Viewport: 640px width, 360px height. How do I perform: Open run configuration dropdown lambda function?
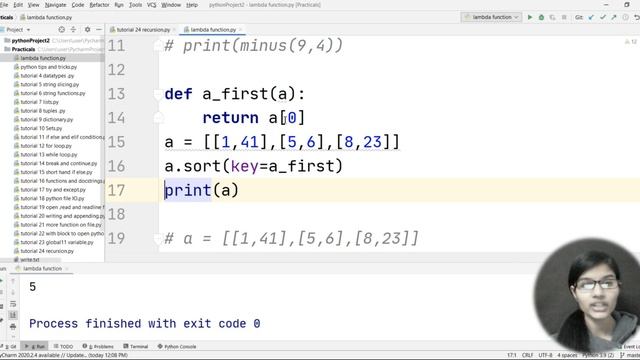tap(491, 17)
